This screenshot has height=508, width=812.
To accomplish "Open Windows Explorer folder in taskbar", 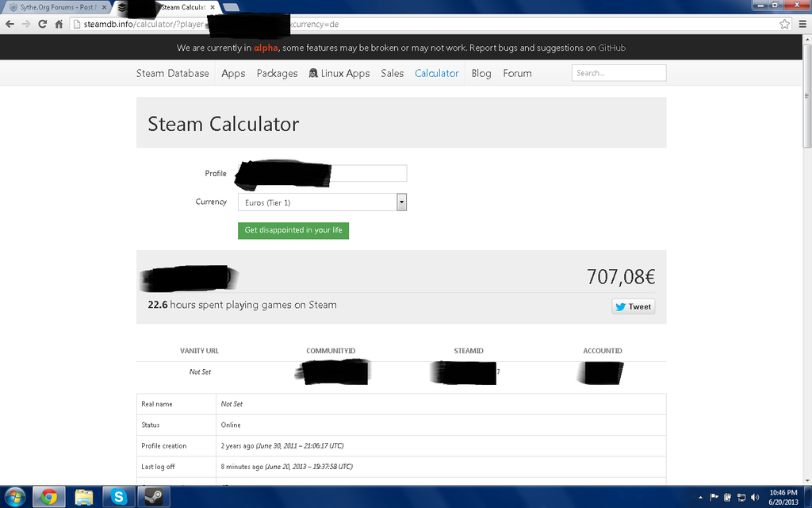I will tap(84, 497).
